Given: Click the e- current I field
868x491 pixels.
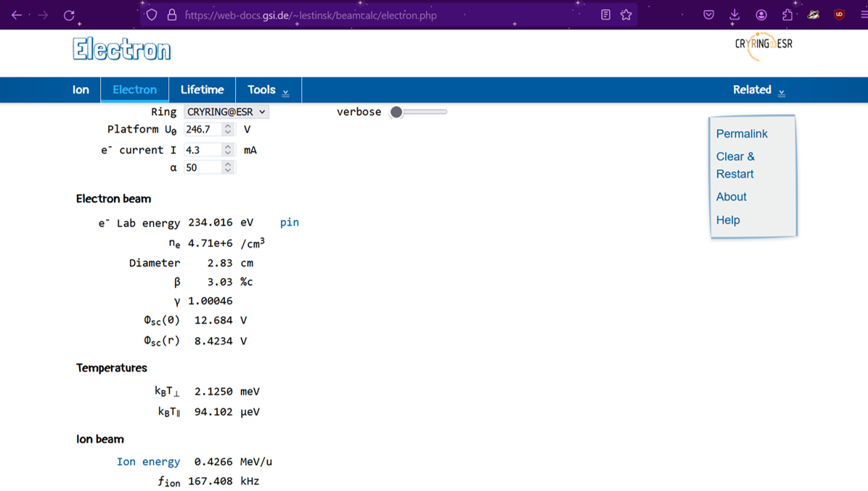Looking at the screenshot, I should click(x=204, y=150).
